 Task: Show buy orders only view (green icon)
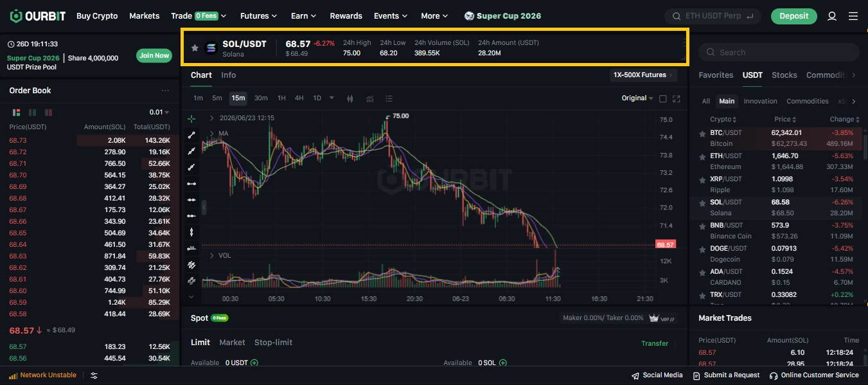(32, 112)
